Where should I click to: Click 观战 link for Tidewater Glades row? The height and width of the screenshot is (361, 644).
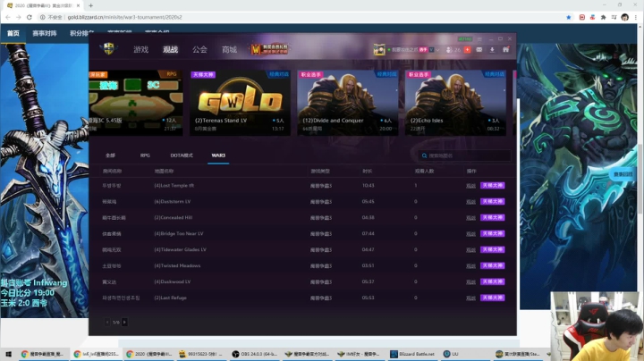tap(470, 249)
